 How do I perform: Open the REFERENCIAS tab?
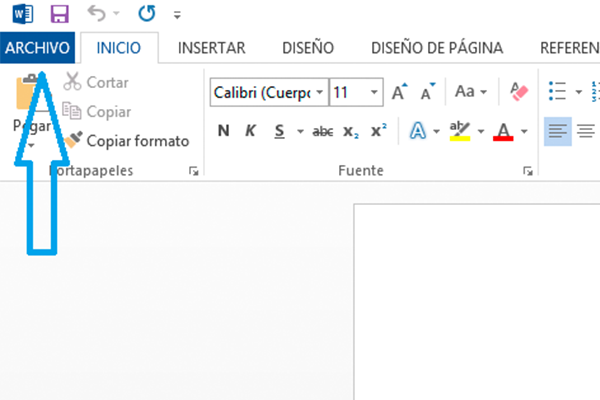click(570, 48)
